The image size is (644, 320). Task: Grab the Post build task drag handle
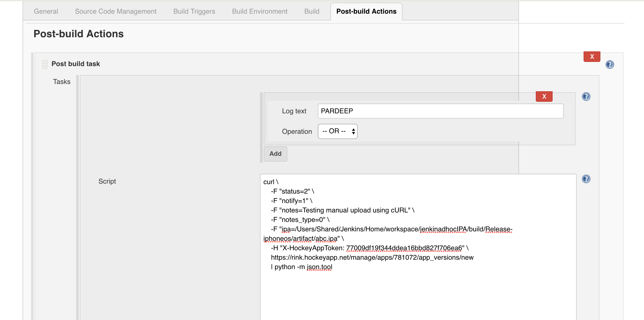coord(44,64)
